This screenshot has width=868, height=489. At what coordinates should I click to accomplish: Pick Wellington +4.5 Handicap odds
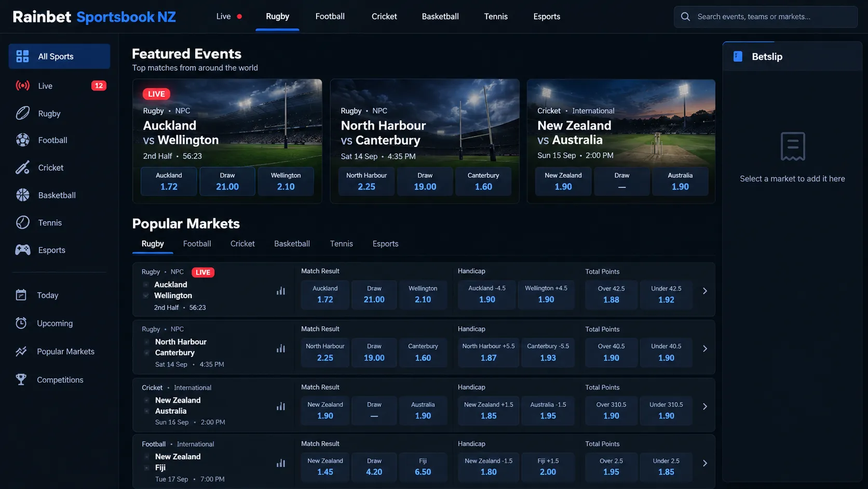(546, 295)
